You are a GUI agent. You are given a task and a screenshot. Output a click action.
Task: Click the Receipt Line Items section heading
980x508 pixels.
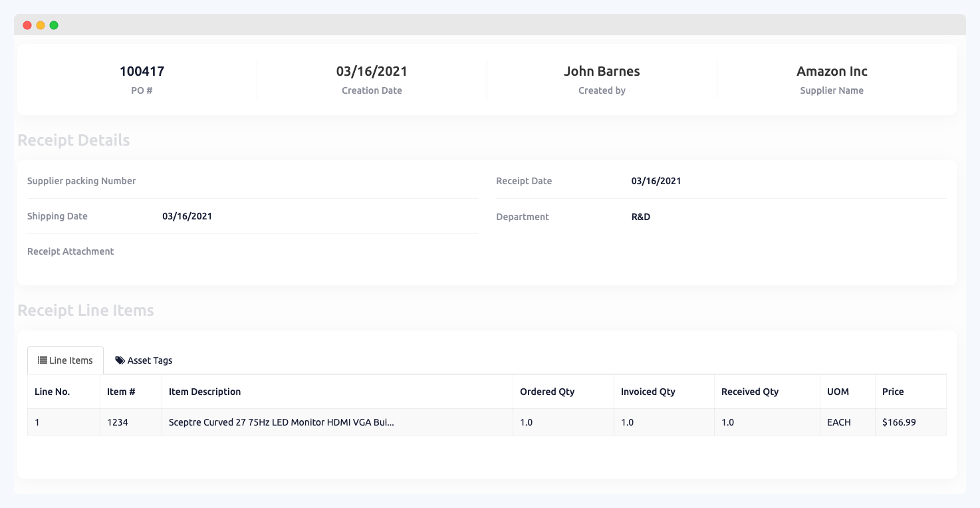pos(86,311)
